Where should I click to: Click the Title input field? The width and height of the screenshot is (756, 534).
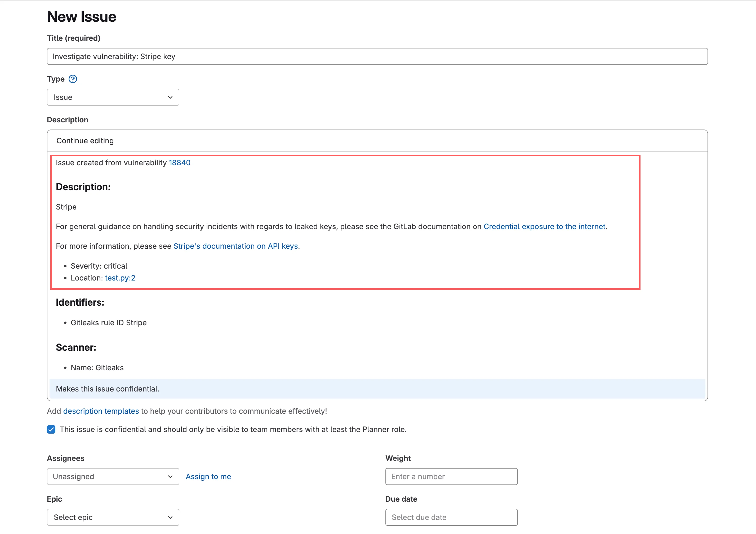[x=377, y=56]
